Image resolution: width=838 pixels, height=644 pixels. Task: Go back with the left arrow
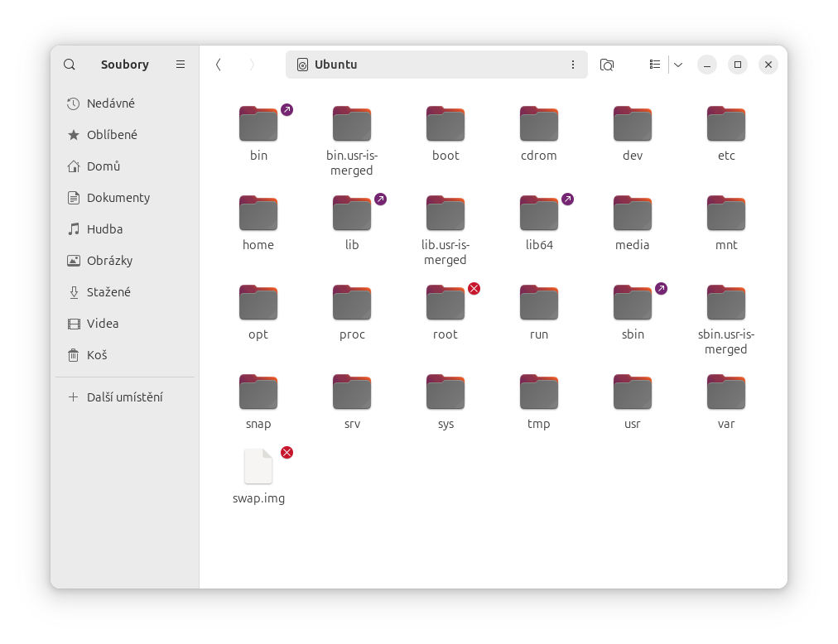coord(218,65)
